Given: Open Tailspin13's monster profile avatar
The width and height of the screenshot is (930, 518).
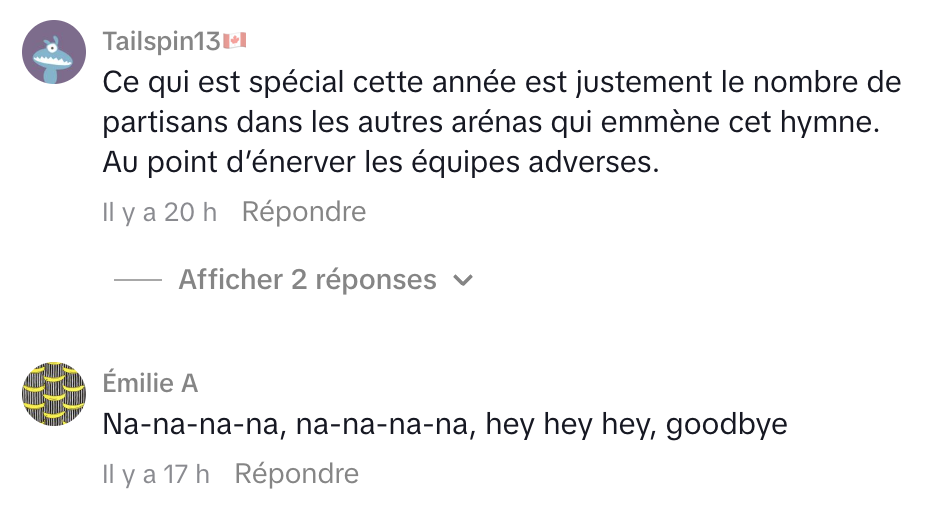Looking at the screenshot, I should [54, 53].
